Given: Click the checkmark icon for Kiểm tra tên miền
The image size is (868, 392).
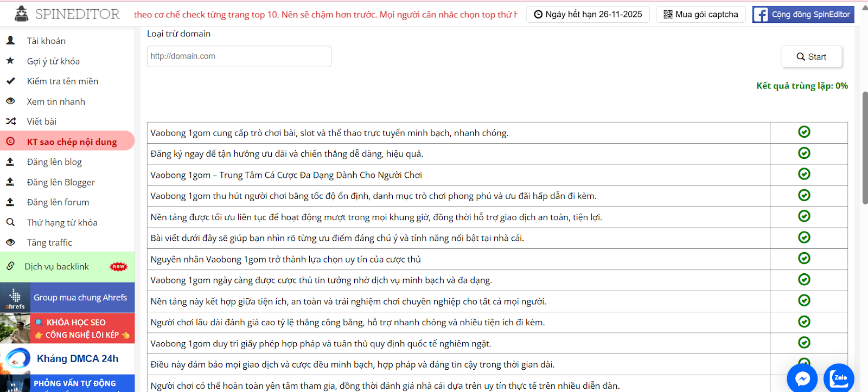Looking at the screenshot, I should click(10, 81).
